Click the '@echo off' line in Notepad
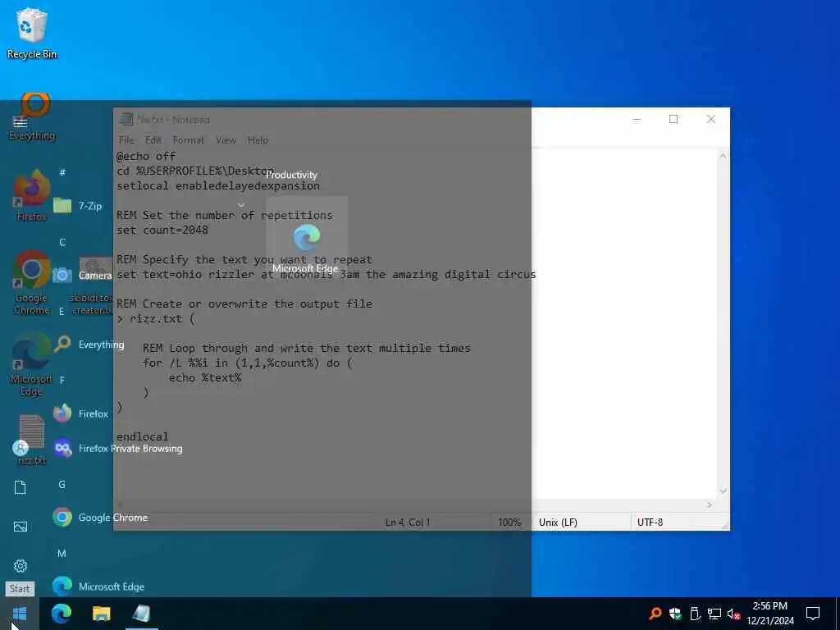840x630 pixels. coord(146,156)
